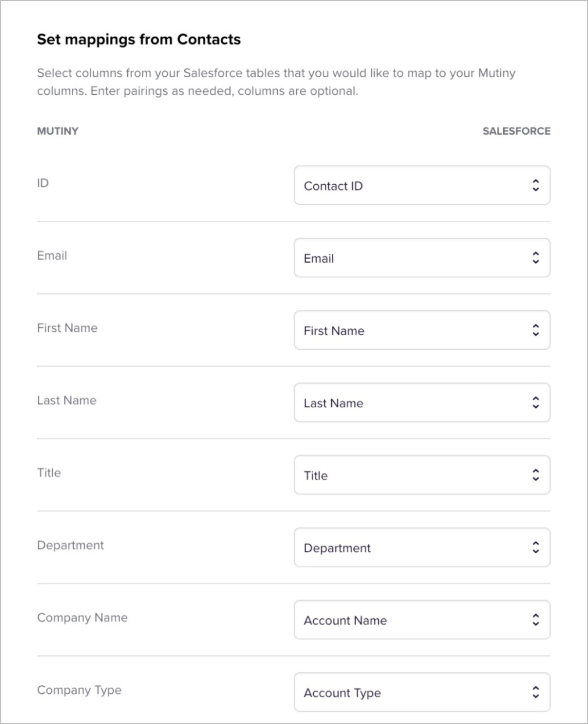Click the chevron icon beside Account Type
This screenshot has height=724, width=588.
coord(536,693)
